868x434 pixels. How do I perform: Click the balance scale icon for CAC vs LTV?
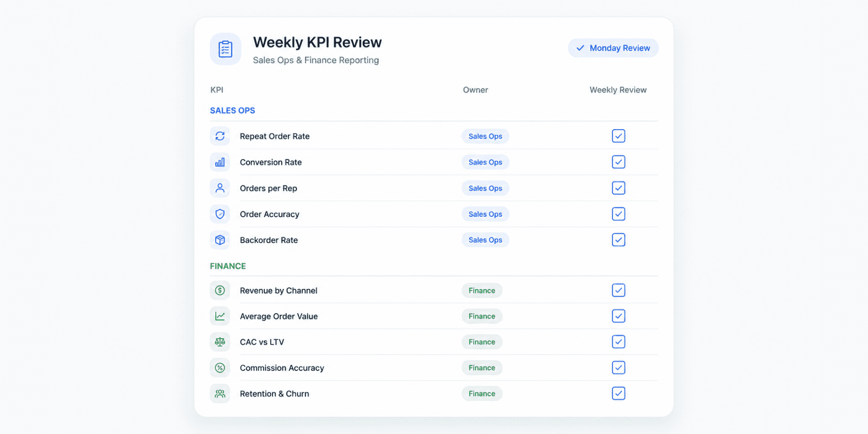pyautogui.click(x=220, y=342)
